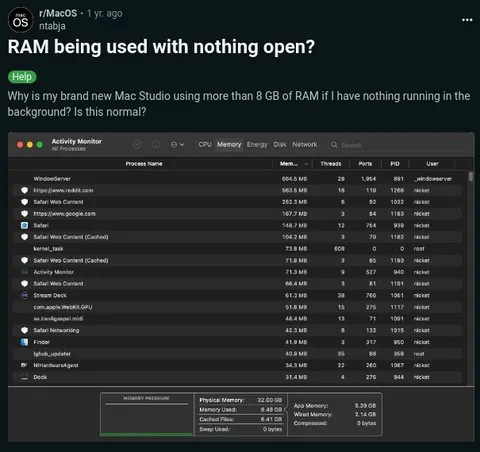Click the post title RAM being used
The height and width of the screenshot is (452, 480).
click(x=161, y=47)
